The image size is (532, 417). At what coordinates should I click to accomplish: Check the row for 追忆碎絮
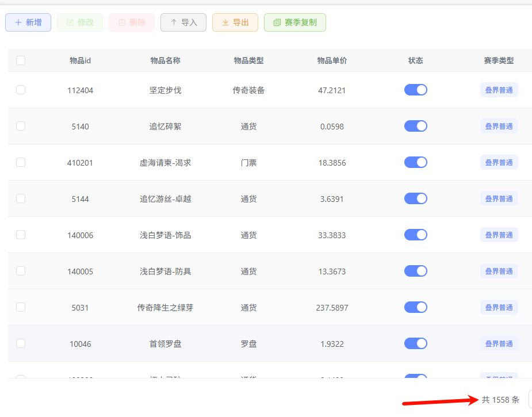(21, 126)
